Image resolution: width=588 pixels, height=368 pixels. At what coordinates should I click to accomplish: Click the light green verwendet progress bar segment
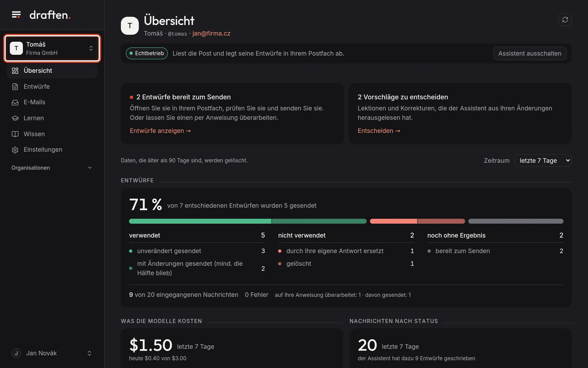pos(200,221)
